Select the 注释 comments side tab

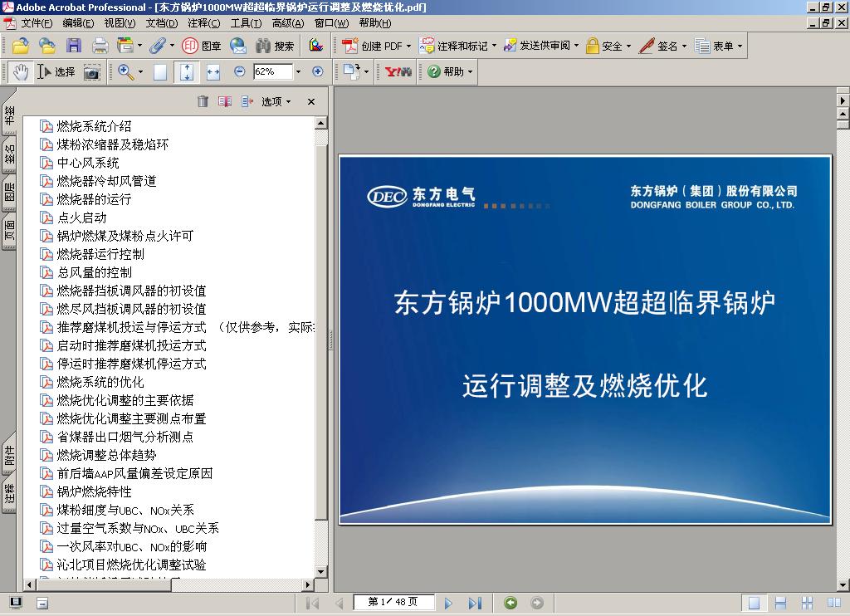[9, 494]
